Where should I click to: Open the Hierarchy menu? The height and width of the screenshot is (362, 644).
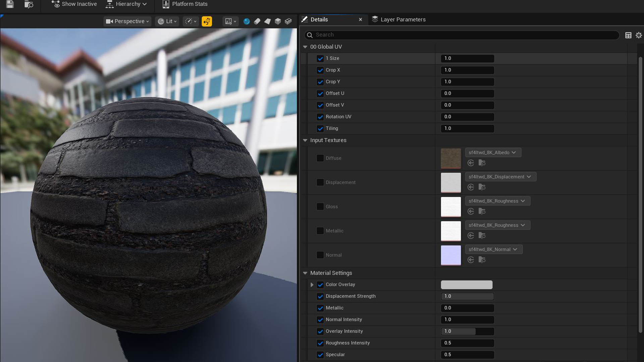tap(126, 4)
